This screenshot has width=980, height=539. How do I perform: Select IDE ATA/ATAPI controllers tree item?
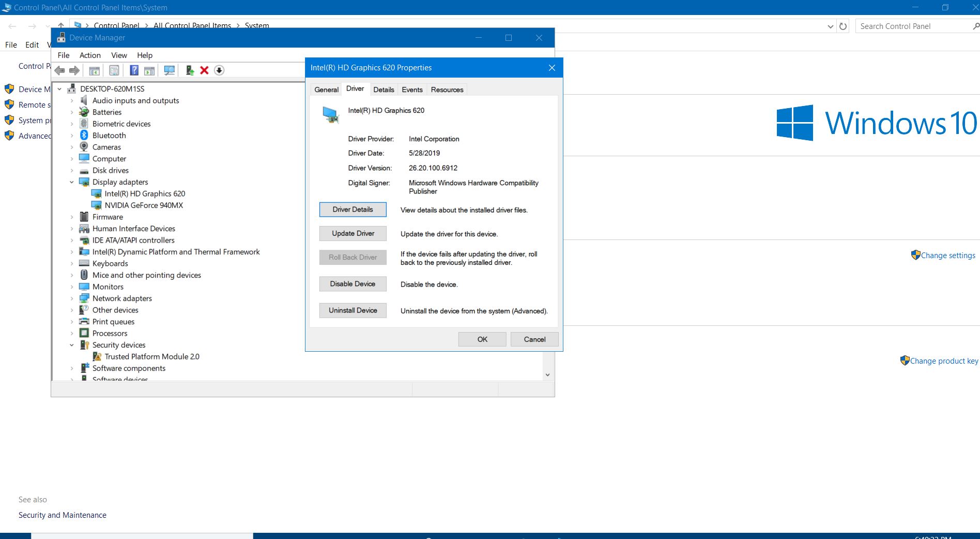point(133,240)
